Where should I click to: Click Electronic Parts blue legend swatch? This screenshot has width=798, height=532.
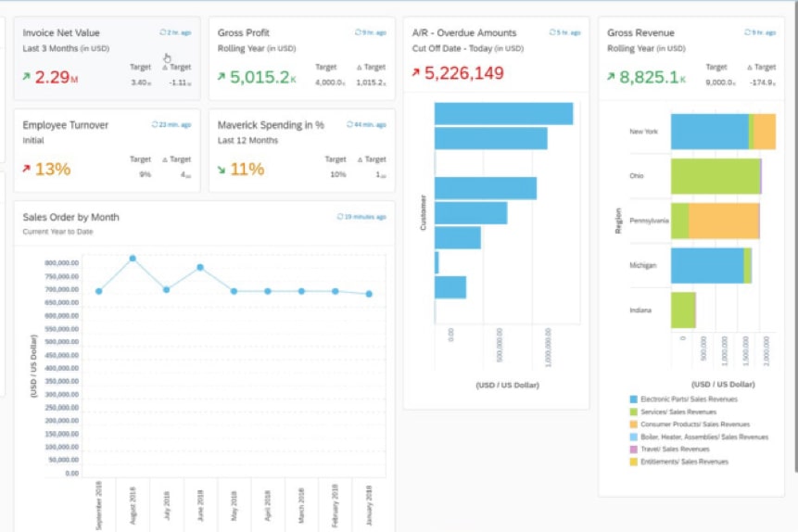pyautogui.click(x=634, y=399)
